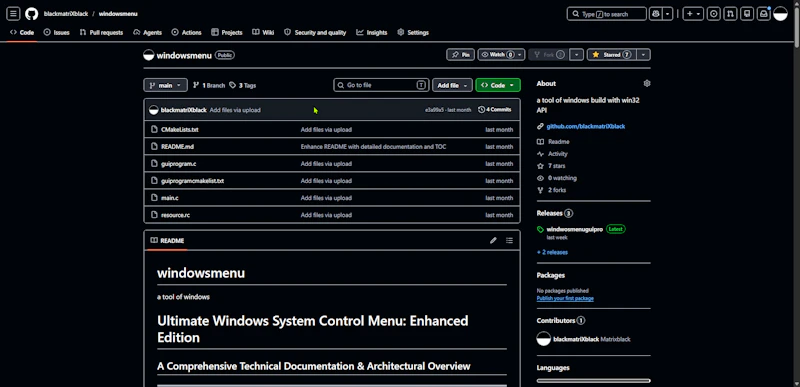This screenshot has width=800, height=387.
Task: Expand the Watch dropdown
Action: pyautogui.click(x=501, y=55)
